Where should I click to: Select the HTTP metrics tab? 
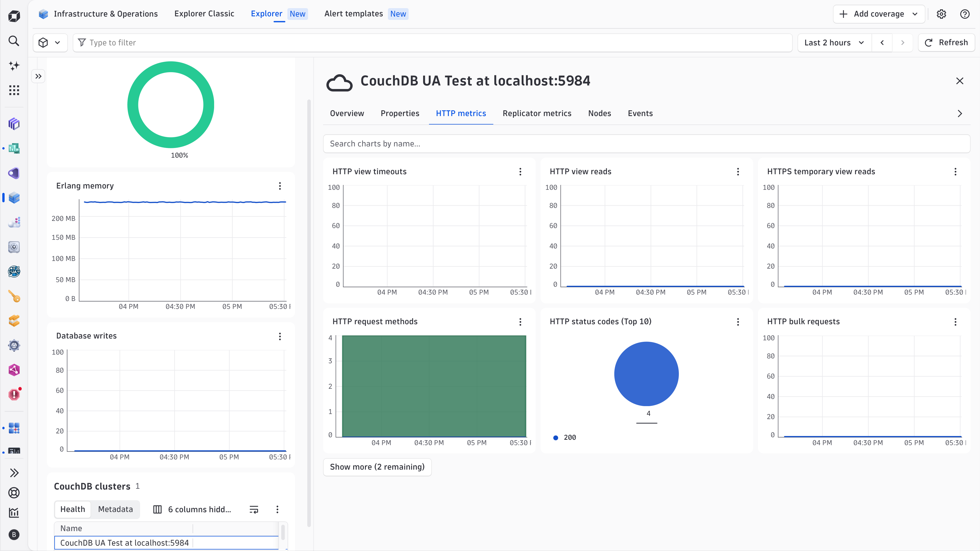(461, 113)
